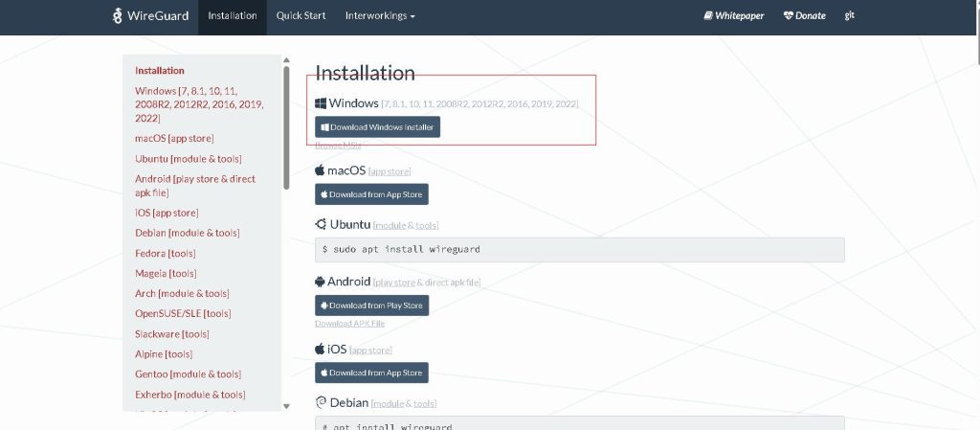Open the macOS app store bracket link
980x430 pixels.
click(390, 171)
